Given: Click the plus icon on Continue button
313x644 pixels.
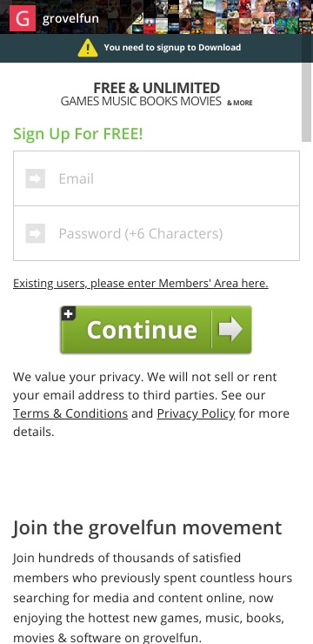Looking at the screenshot, I should point(68,314).
